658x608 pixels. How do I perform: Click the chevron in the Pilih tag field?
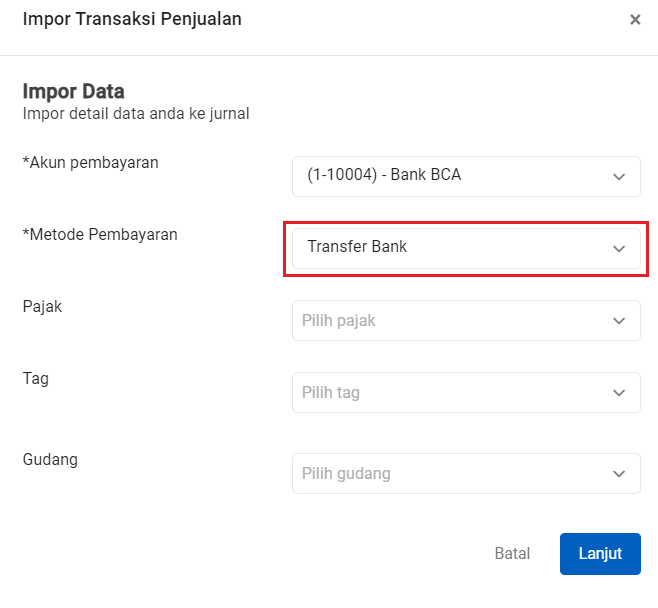(618, 393)
